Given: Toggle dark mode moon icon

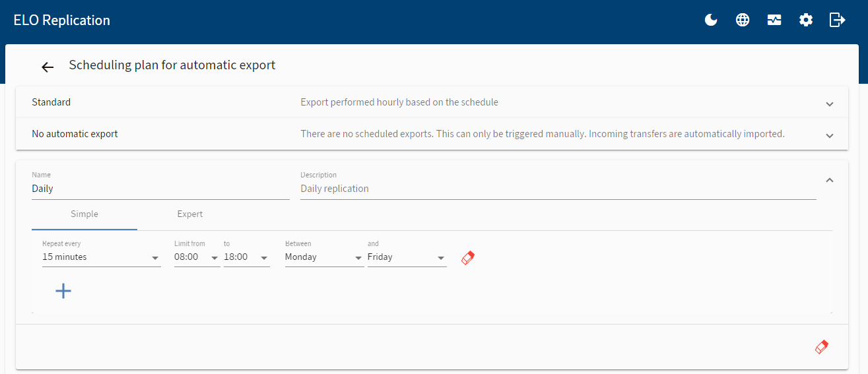Looking at the screenshot, I should coord(711,20).
